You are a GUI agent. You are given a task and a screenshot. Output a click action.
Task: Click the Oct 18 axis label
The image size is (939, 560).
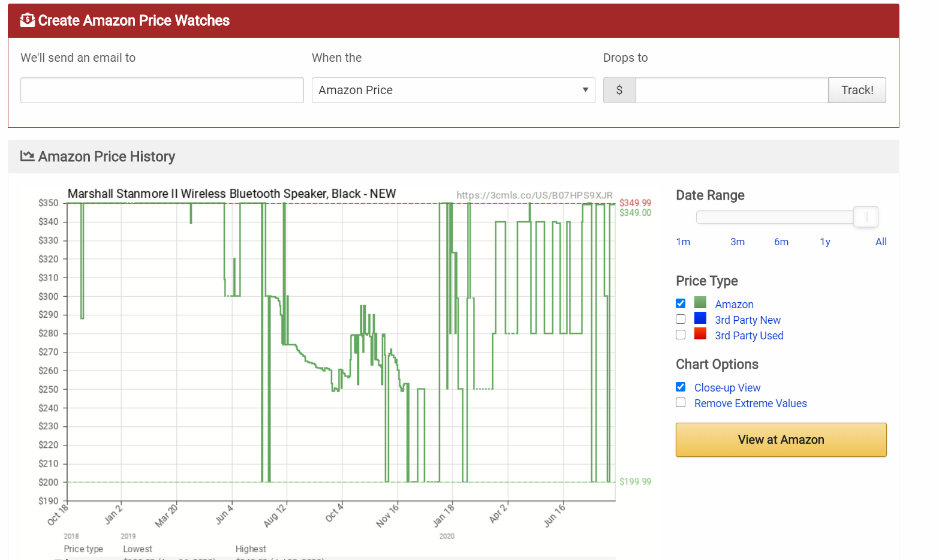point(58,515)
